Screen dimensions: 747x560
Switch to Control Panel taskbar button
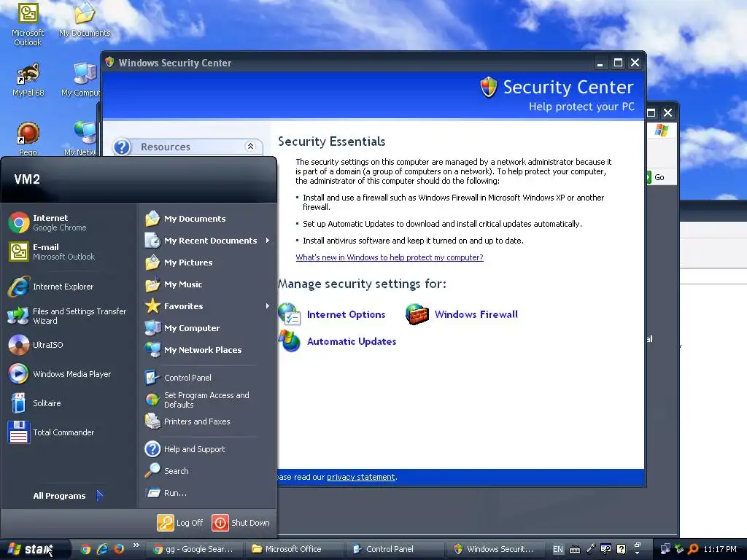coord(395,549)
